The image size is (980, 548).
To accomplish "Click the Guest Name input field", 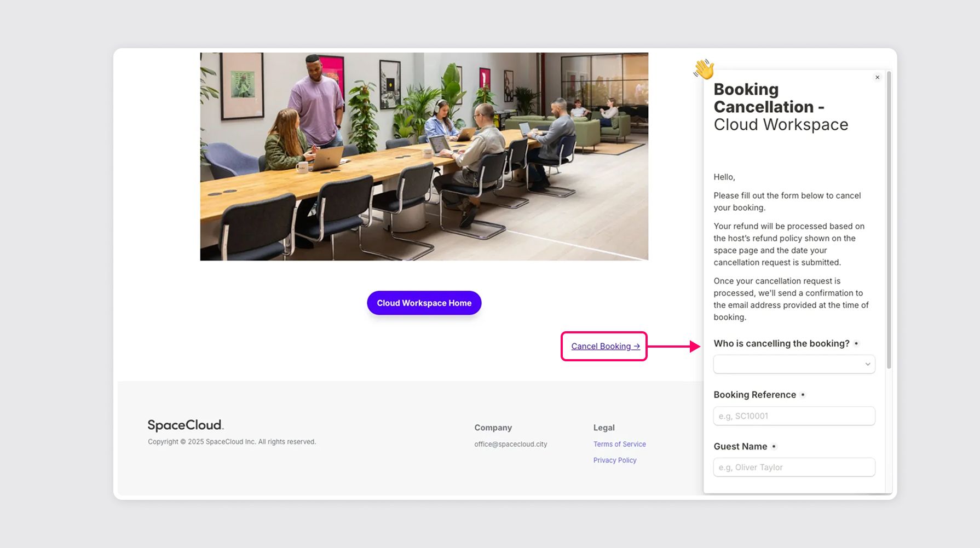I will point(794,468).
